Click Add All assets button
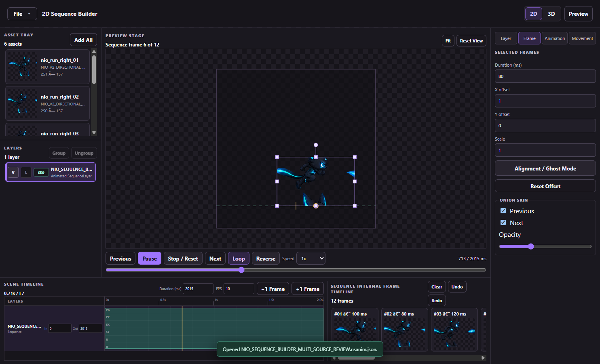Image resolution: width=600 pixels, height=364 pixels. 83,40
